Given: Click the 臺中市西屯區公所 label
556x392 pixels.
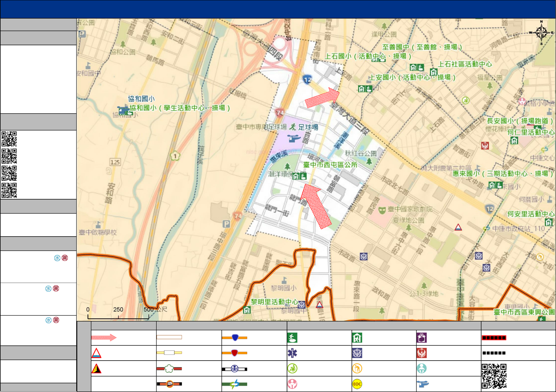Looking at the screenshot, I should click(330, 165).
